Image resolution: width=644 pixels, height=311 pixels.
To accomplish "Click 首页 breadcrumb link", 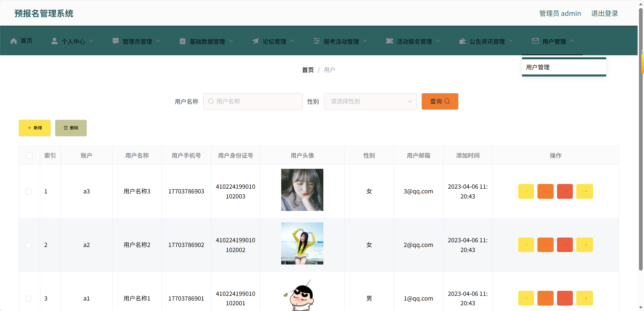I will [x=308, y=70].
